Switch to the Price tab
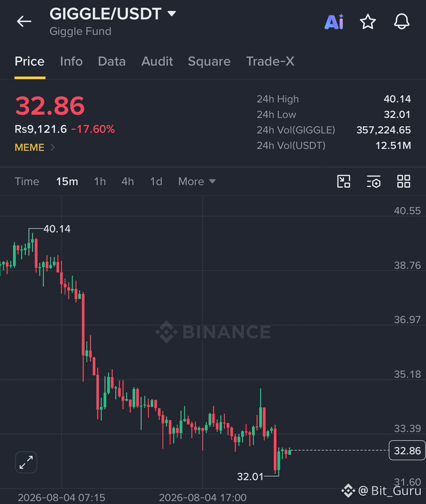 (x=29, y=61)
